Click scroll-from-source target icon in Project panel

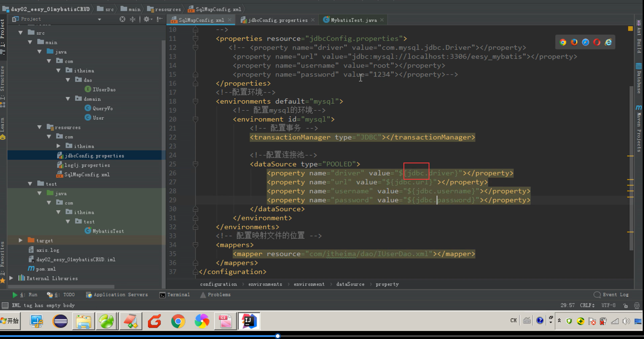tap(122, 19)
